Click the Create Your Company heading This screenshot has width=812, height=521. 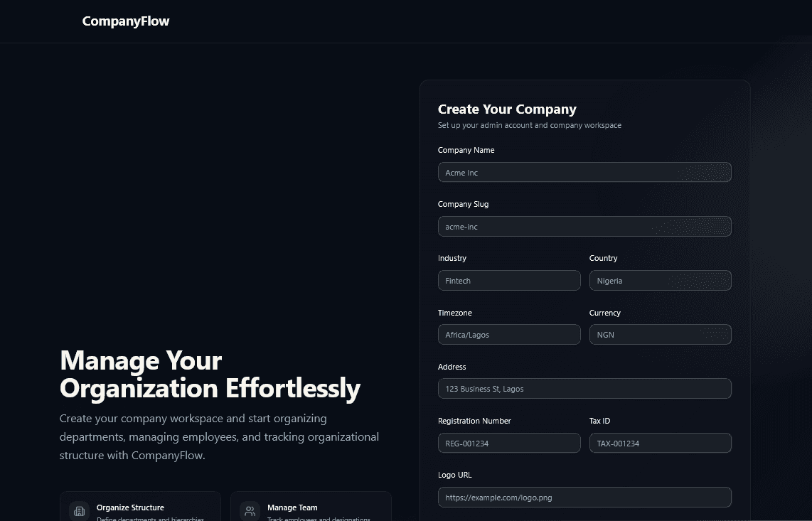(x=507, y=109)
